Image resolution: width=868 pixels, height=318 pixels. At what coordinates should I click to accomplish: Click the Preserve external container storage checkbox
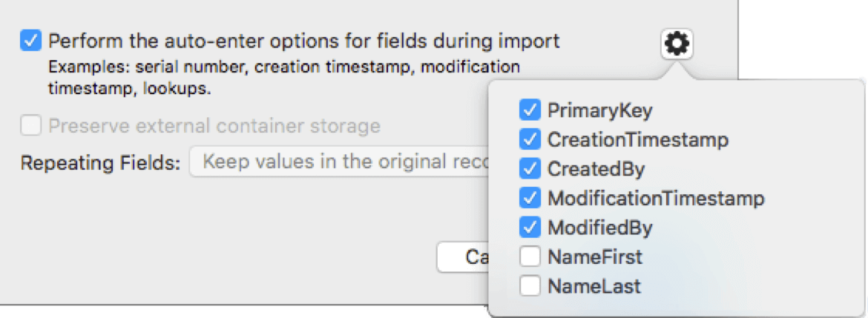click(x=30, y=126)
